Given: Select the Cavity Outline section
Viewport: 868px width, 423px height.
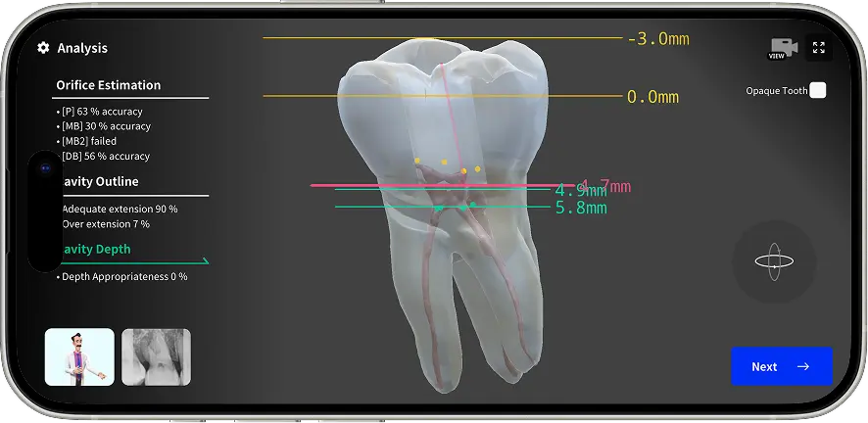Looking at the screenshot, I should [99, 182].
